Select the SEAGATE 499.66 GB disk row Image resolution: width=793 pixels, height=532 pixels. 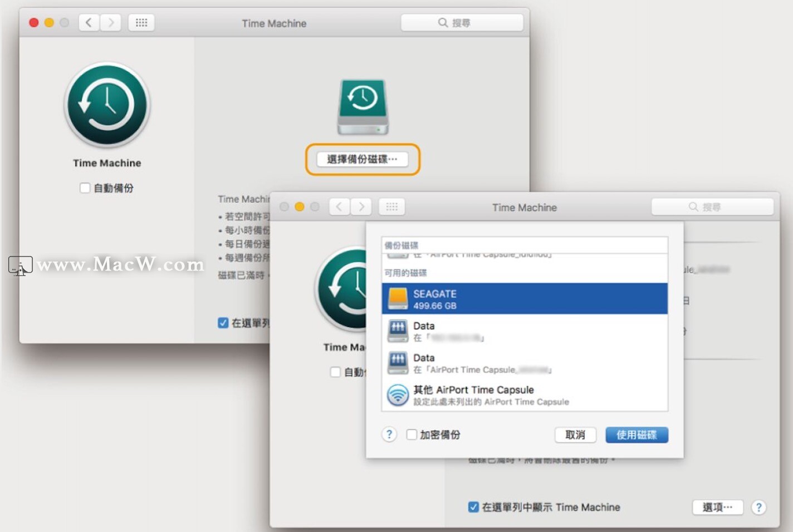(525, 299)
